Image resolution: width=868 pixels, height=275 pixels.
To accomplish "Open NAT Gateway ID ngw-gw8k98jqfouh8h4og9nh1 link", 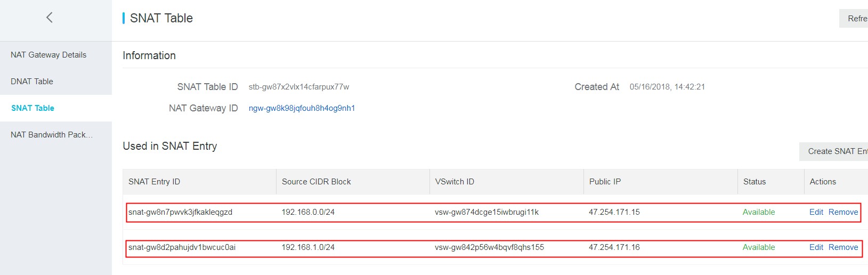I will (x=302, y=108).
